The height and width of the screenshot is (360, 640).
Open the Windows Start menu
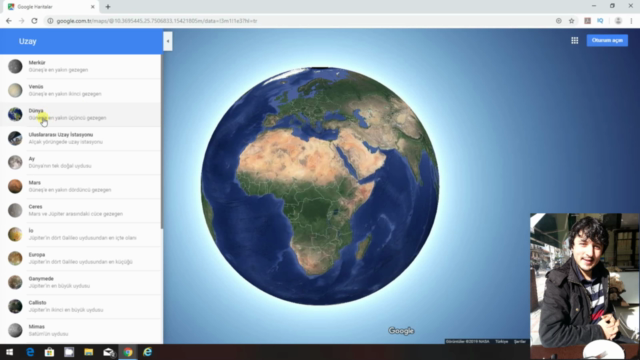[9, 352]
